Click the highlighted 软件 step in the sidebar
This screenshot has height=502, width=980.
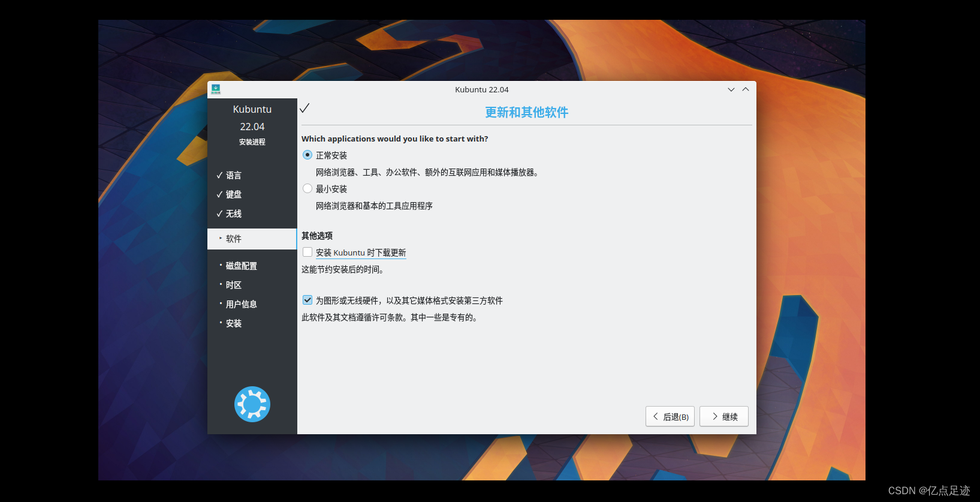[233, 239]
